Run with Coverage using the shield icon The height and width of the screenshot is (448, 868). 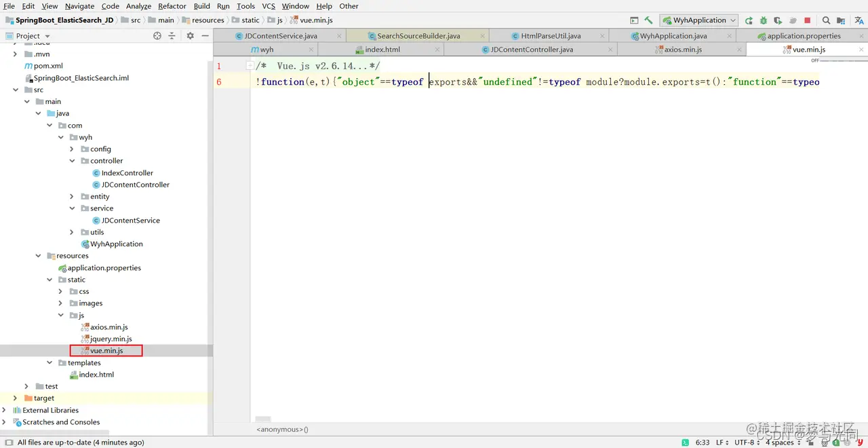778,20
